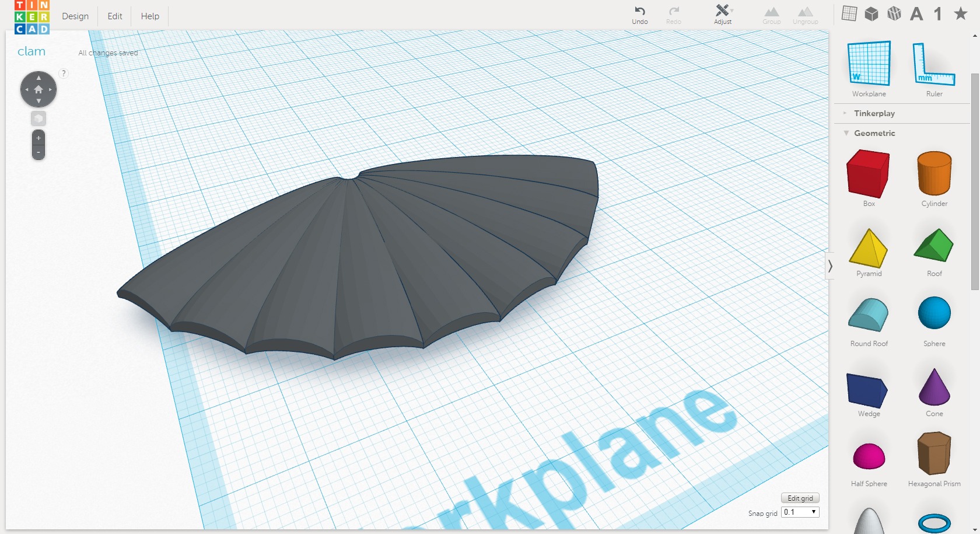
Task: Click the Group shapes icon
Action: point(772,12)
